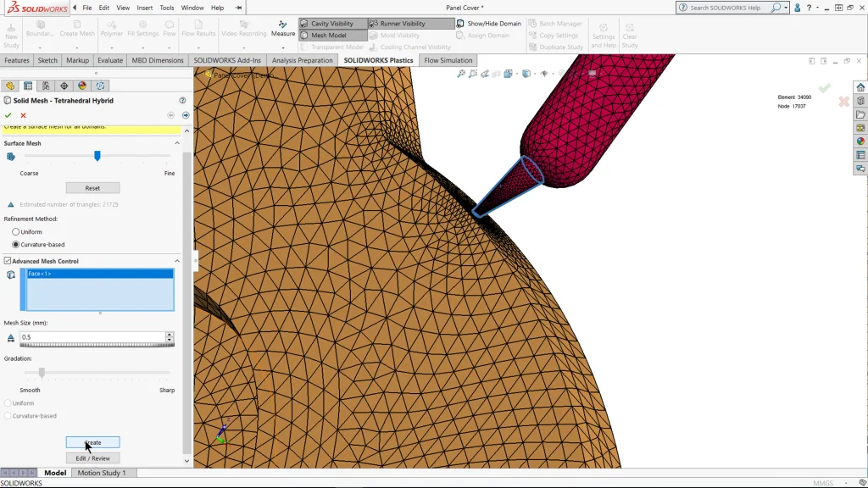This screenshot has width=868, height=488.
Task: Go to next step with blue arrow
Action: click(186, 115)
